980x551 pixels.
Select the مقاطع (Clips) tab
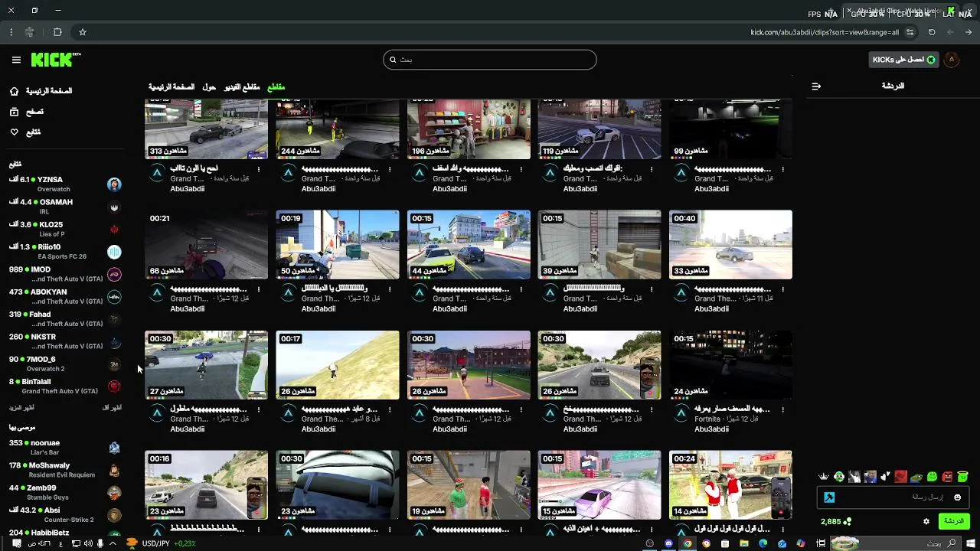coord(276,87)
